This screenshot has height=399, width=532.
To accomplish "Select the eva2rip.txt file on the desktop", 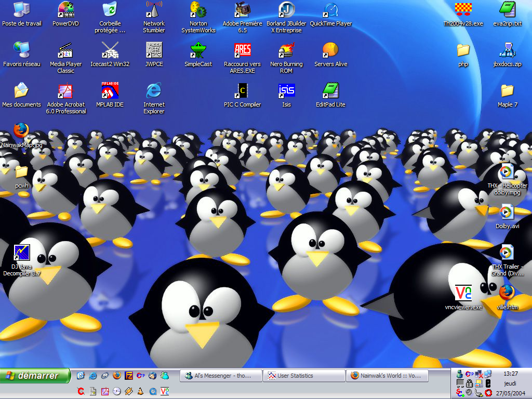I will (507, 10).
